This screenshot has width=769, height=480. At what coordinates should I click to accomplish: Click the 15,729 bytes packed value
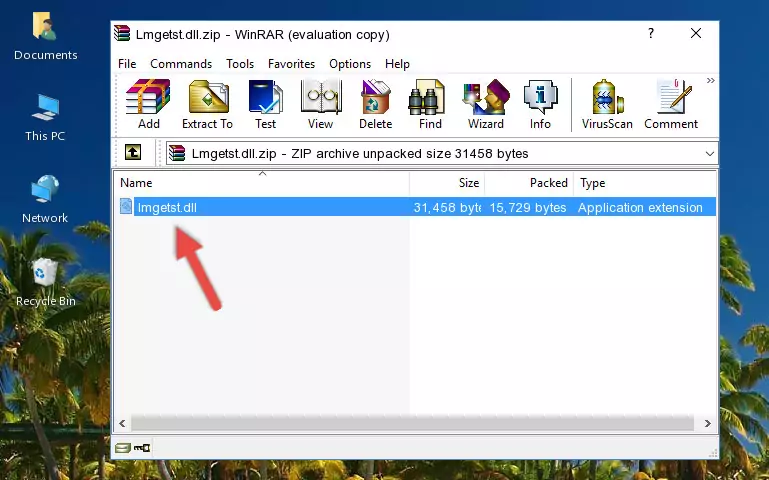click(528, 207)
